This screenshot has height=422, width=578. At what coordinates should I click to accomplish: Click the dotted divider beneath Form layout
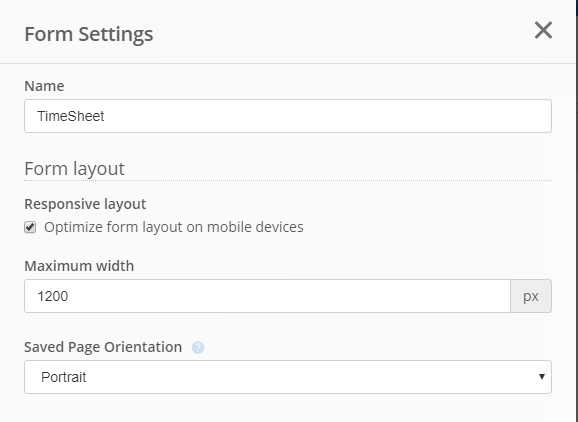pyautogui.click(x=288, y=181)
